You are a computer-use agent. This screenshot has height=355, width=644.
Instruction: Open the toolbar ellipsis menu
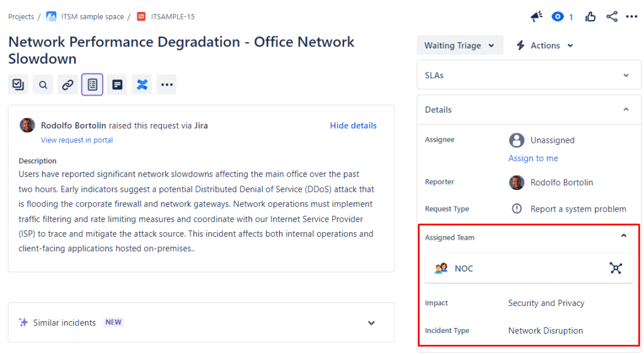pyautogui.click(x=166, y=84)
